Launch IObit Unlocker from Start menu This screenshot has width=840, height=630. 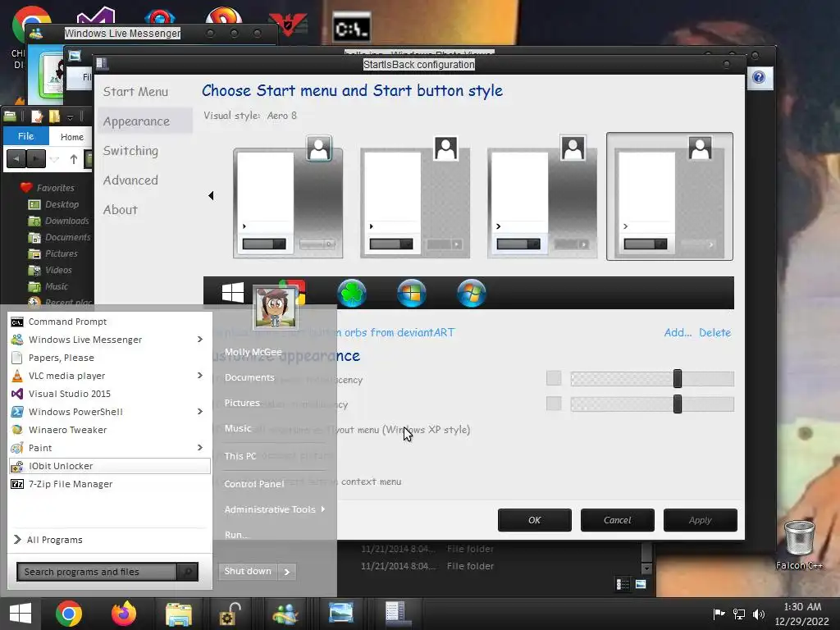click(x=110, y=466)
